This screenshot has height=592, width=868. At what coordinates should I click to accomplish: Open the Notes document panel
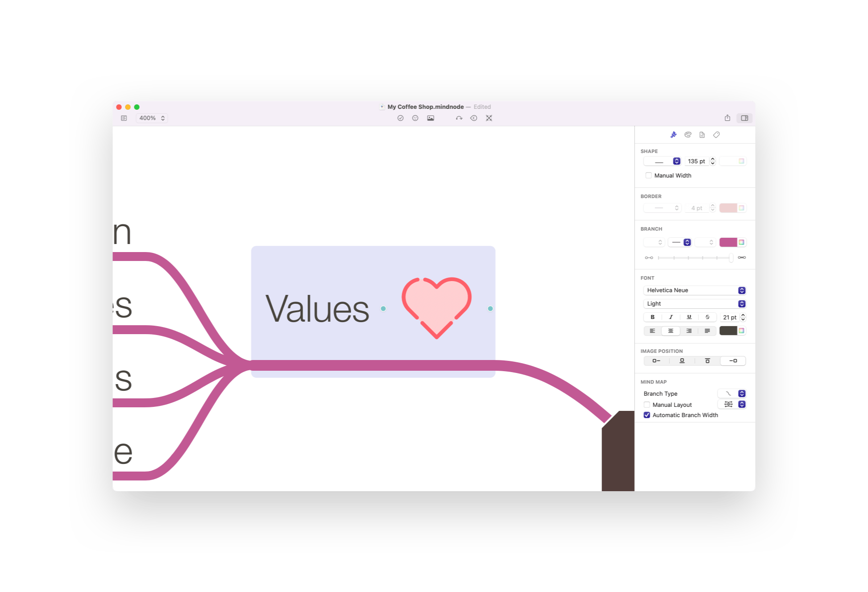click(x=702, y=135)
